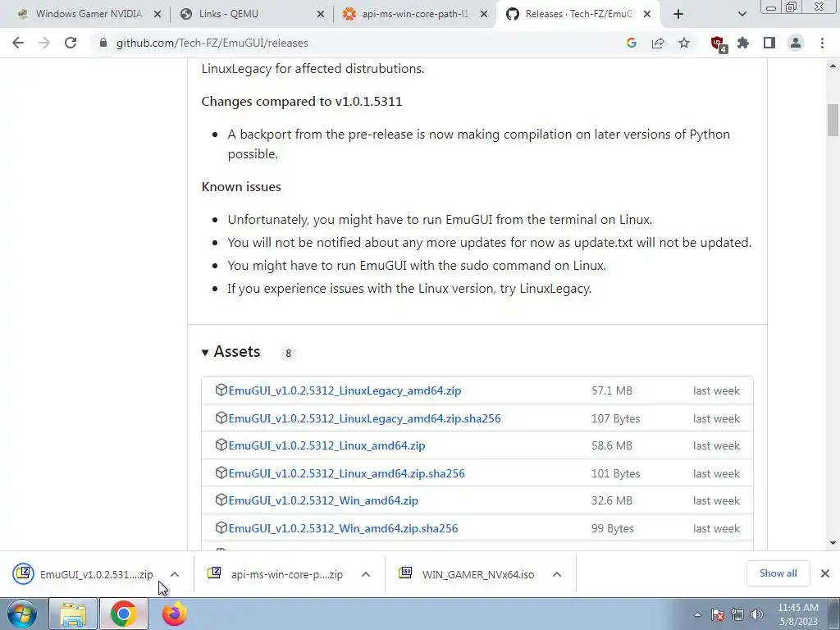Toggle the browser side panel
The width and height of the screenshot is (840, 630).
tap(769, 43)
